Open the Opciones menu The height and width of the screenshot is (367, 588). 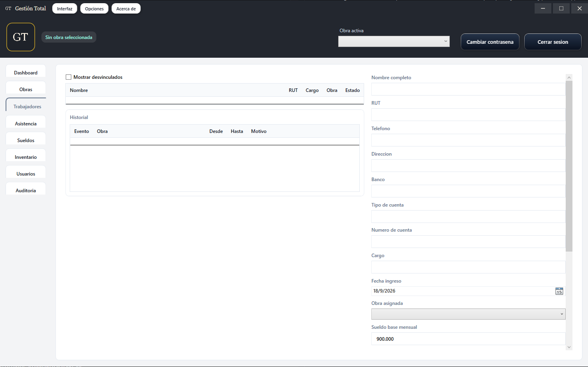94,8
